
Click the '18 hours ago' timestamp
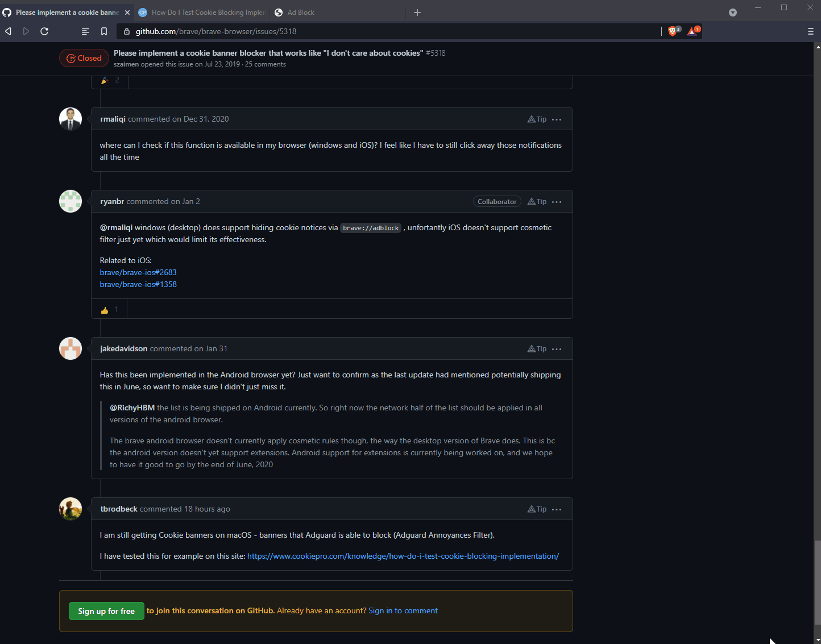pyautogui.click(x=207, y=509)
